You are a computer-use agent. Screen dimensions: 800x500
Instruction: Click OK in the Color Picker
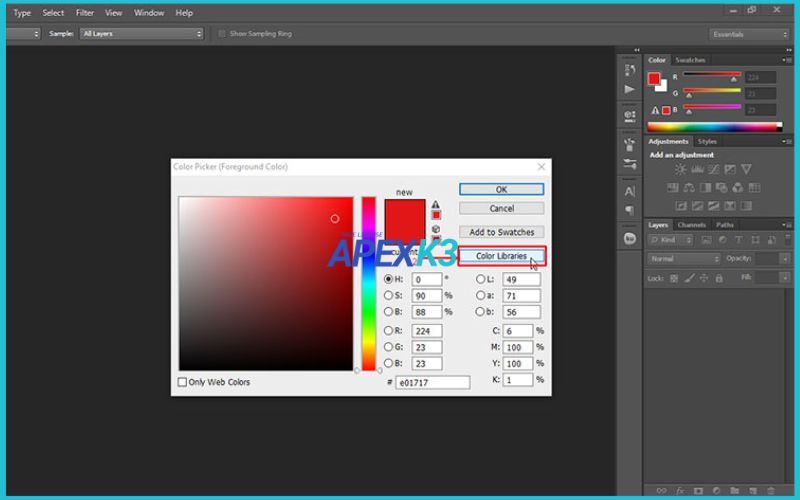502,189
